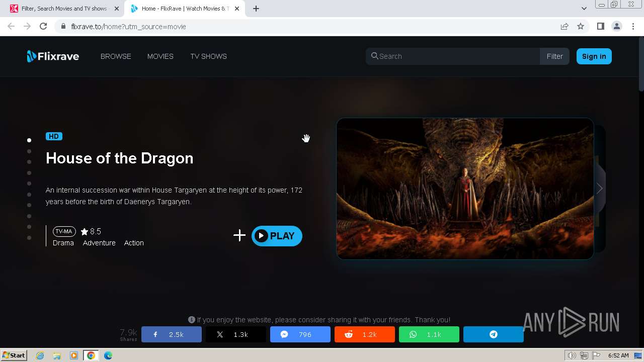Image resolution: width=644 pixels, height=362 pixels.
Task: Share on Reddit with 1.2k shares
Action: (365, 334)
